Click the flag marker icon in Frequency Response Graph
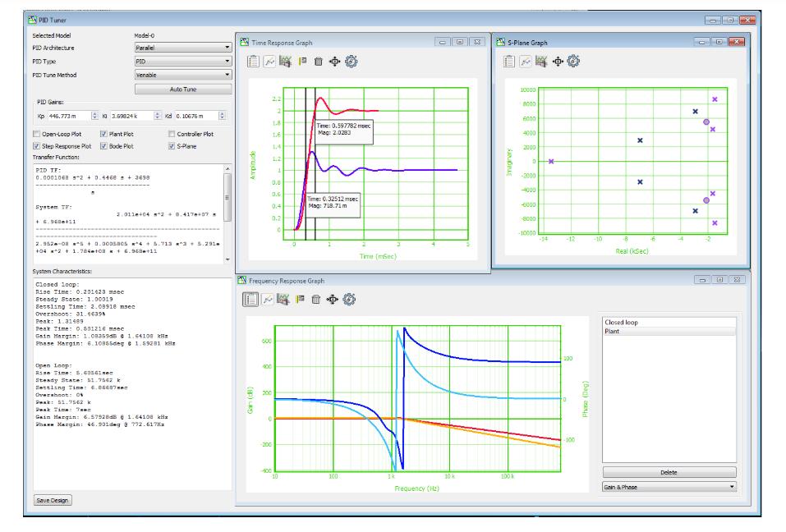Screen dimensions: 786x532 [300, 299]
